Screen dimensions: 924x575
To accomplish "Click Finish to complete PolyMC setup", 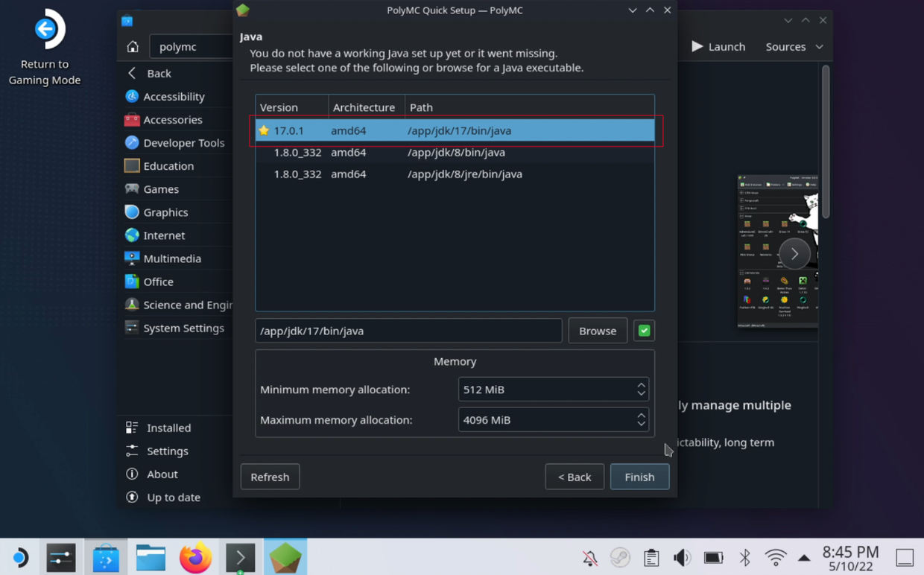I will pos(639,477).
